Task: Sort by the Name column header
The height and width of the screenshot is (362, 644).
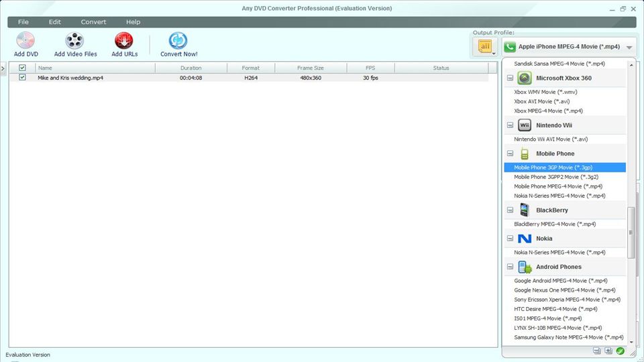Action: pyautogui.click(x=95, y=68)
